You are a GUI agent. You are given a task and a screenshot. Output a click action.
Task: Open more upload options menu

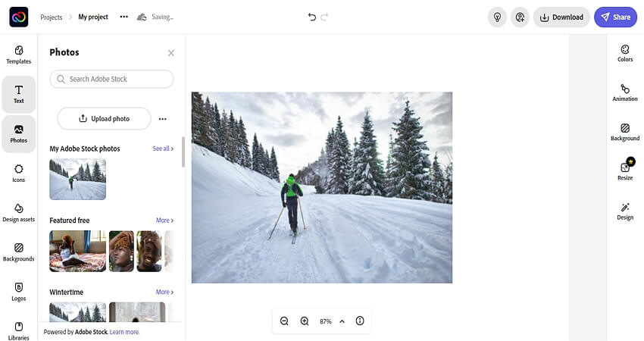[163, 119]
